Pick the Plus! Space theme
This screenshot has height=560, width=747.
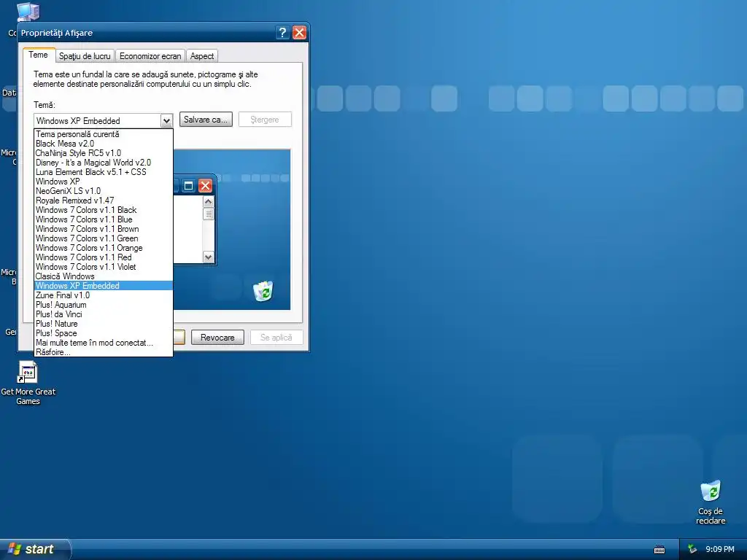pos(104,333)
